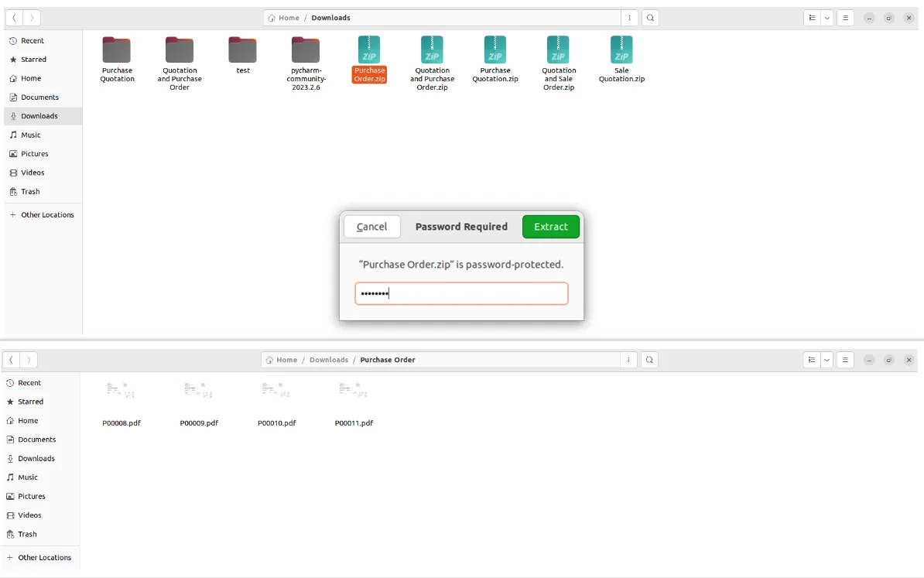Select Videos in top window sidebar
The image size is (924, 578).
(43, 173)
